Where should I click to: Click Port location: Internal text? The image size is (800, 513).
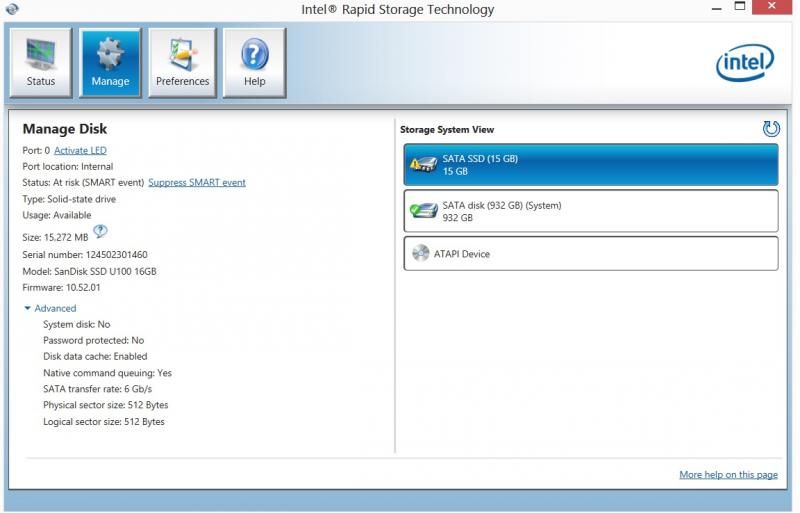click(x=67, y=166)
